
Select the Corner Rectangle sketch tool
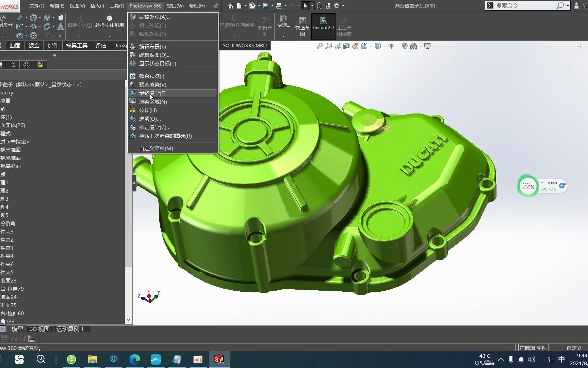20,26
